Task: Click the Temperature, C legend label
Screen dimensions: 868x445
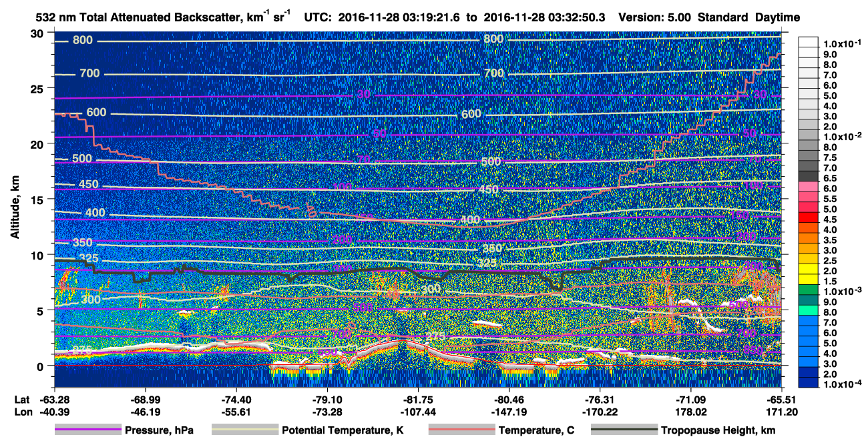Action: tap(536, 431)
